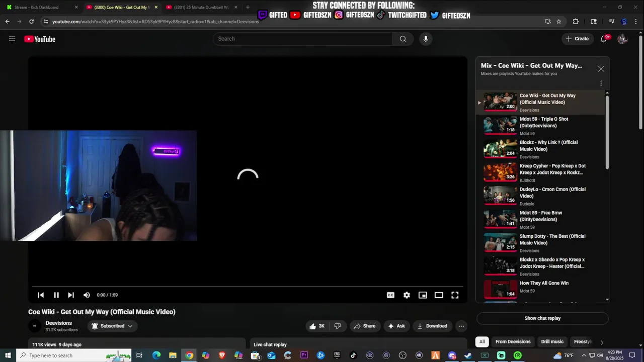Open Adobe Premiere Pro from taskbar

(x=304, y=355)
